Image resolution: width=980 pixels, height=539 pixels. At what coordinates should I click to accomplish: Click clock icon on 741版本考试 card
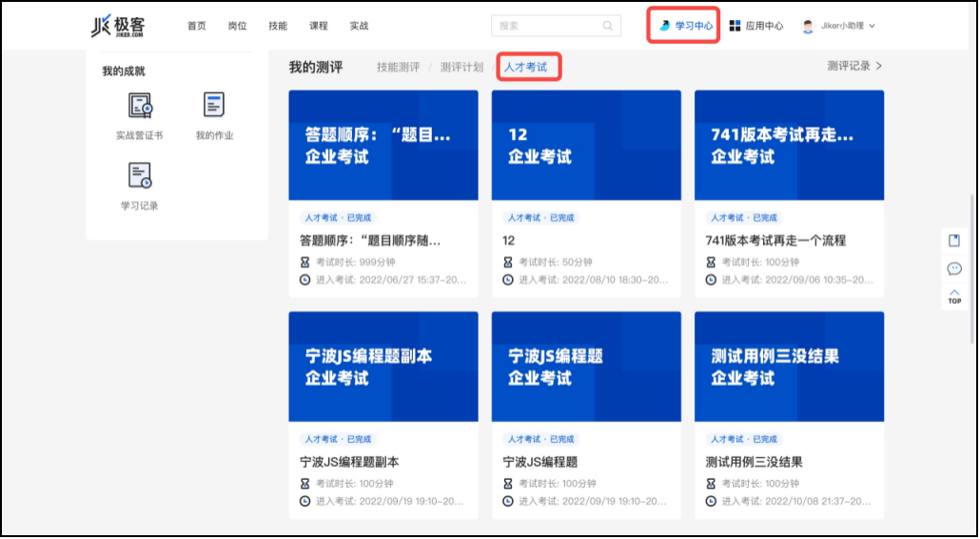[x=712, y=280]
